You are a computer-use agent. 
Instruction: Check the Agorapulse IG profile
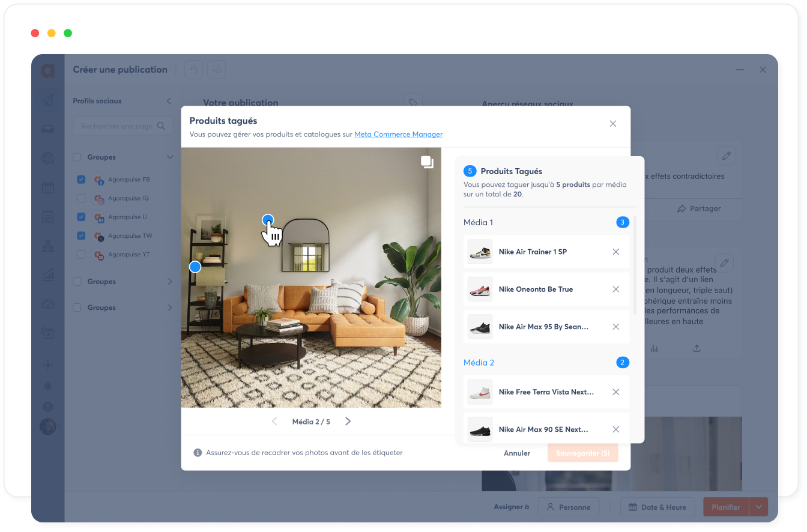tap(81, 198)
